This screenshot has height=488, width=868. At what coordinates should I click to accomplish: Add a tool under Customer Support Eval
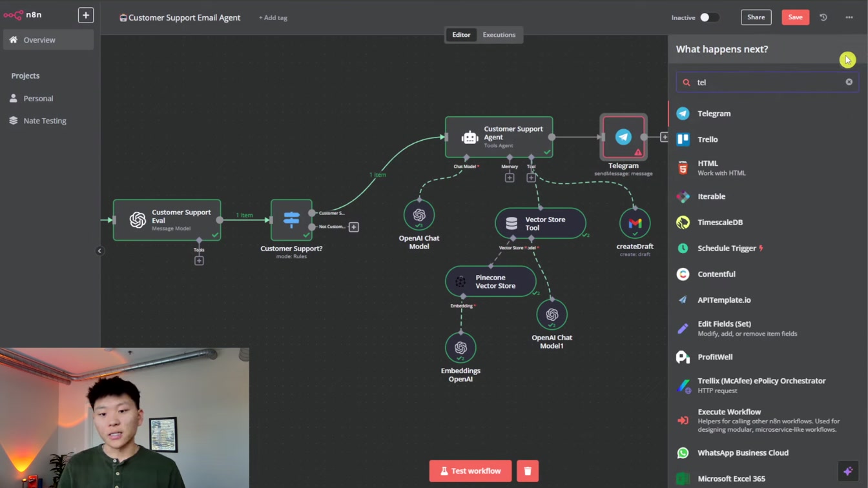[x=199, y=261]
